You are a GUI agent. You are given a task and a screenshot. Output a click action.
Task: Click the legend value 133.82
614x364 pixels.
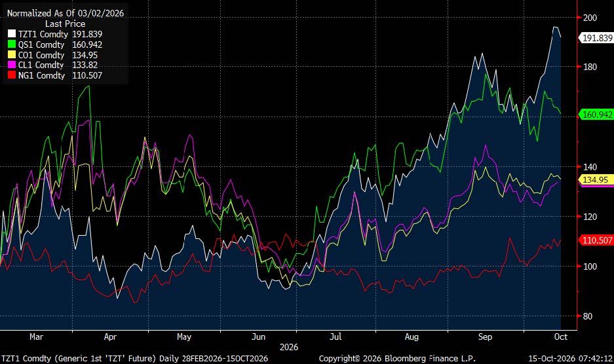(x=85, y=65)
